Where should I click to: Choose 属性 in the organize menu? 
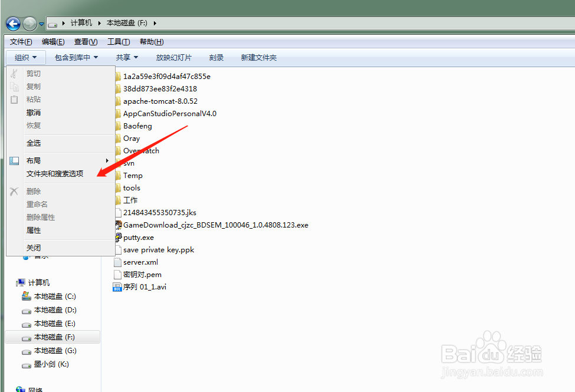click(61, 230)
